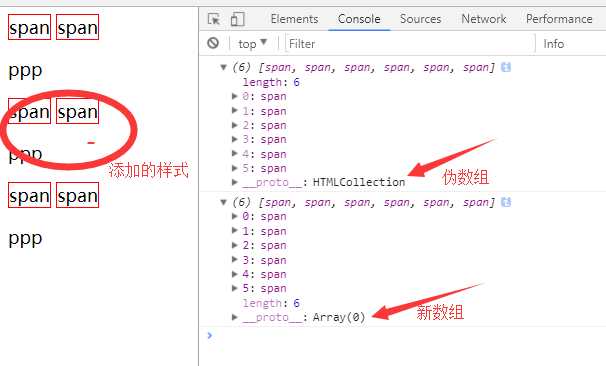Click the second span box in bottom row

[77, 195]
